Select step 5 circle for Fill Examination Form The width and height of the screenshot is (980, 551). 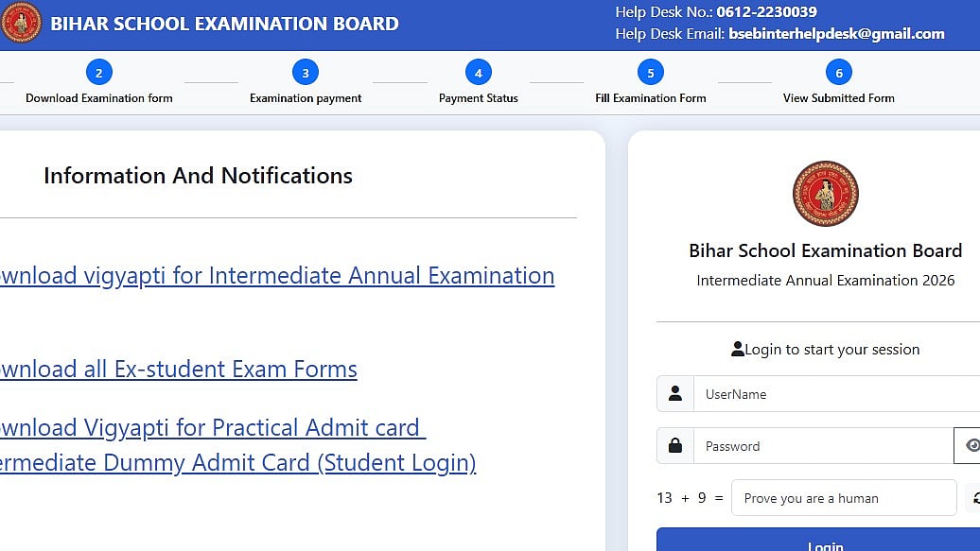point(650,72)
